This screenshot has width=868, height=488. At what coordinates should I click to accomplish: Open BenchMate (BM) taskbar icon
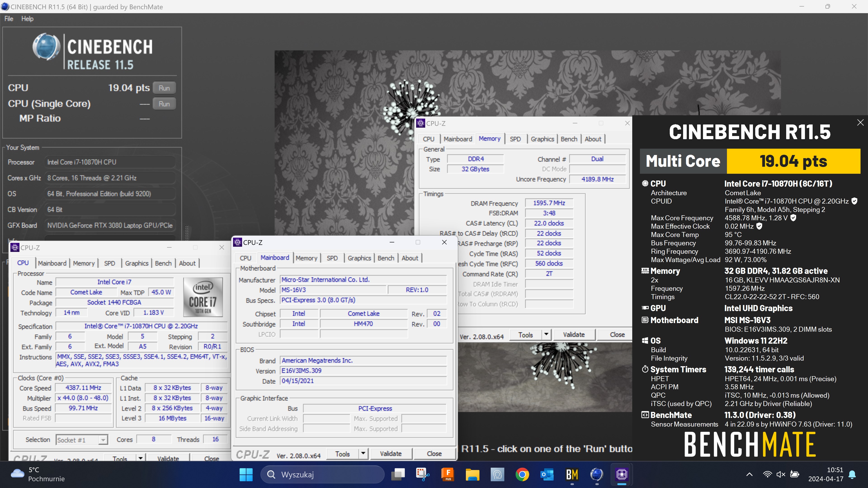point(572,474)
